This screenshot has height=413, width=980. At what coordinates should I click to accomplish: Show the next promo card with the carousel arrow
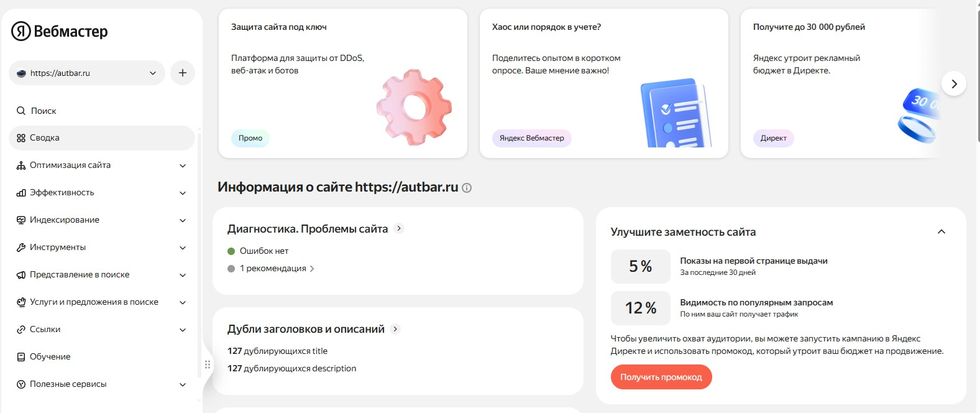pos(954,83)
